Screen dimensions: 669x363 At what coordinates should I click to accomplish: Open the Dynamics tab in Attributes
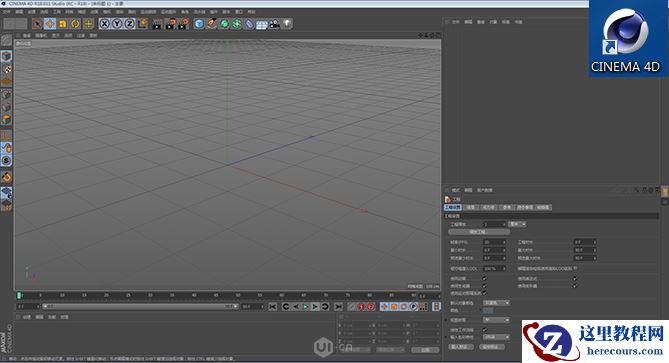488,207
